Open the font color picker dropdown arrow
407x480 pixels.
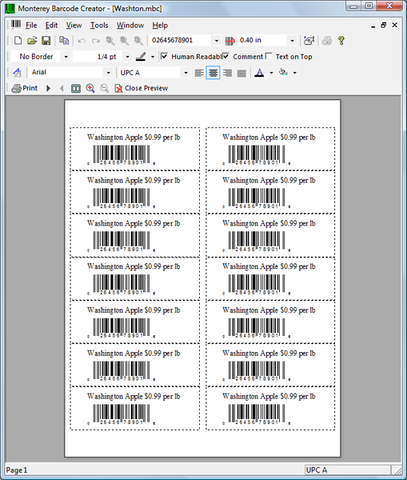pos(271,73)
